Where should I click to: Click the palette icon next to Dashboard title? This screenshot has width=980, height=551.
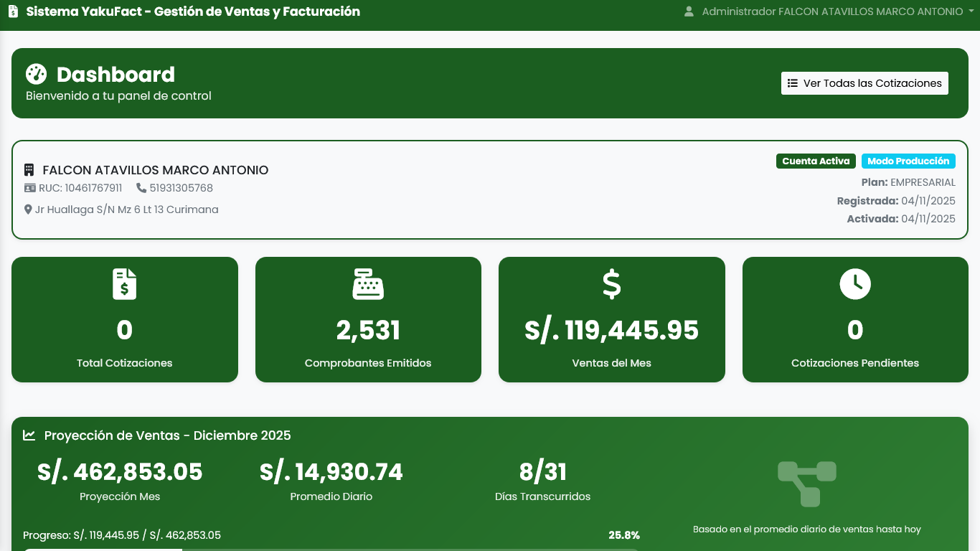[37, 74]
